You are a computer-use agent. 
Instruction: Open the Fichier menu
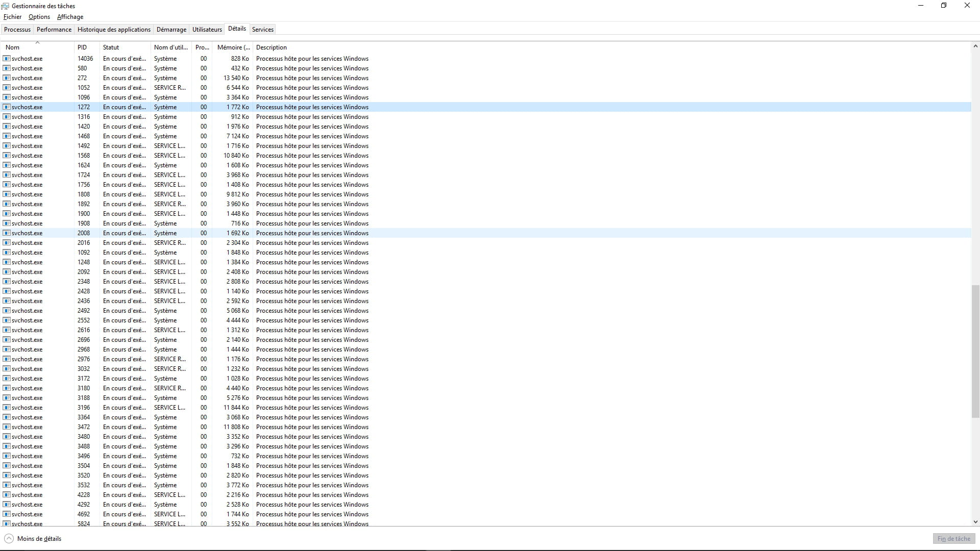[12, 17]
